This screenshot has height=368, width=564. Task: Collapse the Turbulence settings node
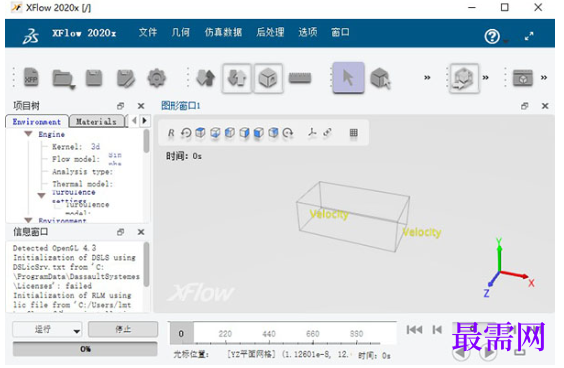point(42,195)
